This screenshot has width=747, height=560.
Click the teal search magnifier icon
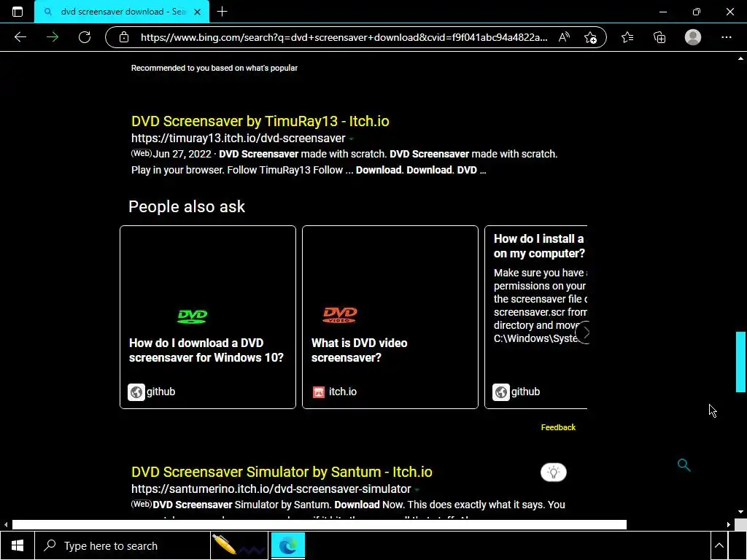pyautogui.click(x=684, y=465)
